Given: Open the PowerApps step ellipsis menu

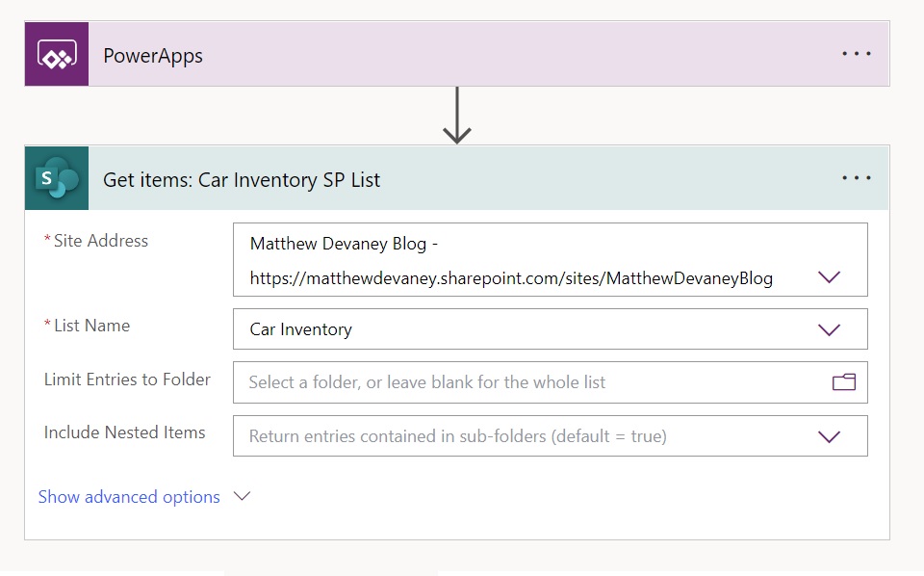Looking at the screenshot, I should [x=857, y=54].
